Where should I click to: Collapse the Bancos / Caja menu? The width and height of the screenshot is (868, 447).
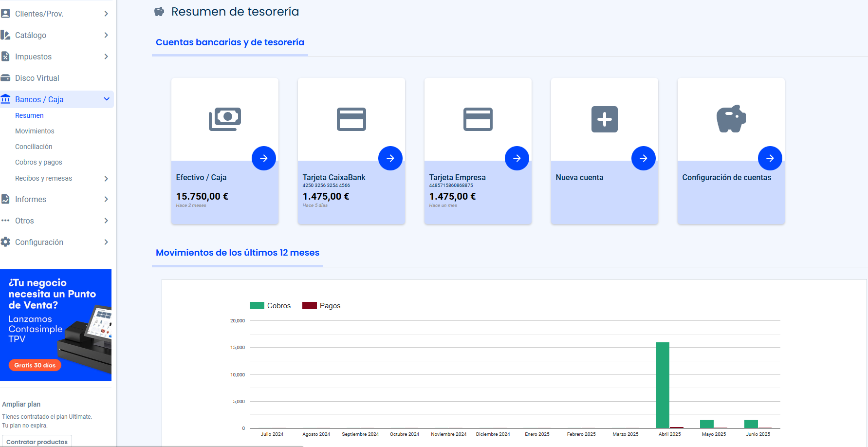(x=107, y=99)
